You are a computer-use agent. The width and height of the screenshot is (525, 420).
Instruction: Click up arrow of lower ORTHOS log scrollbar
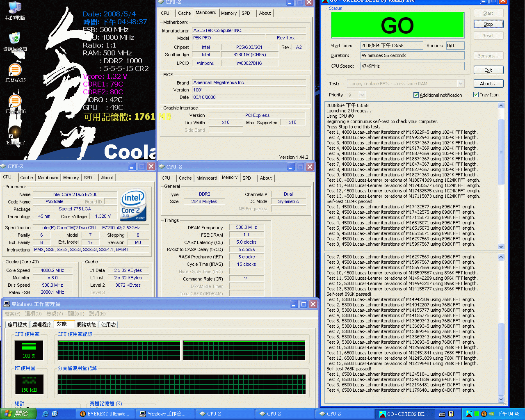[x=501, y=257]
